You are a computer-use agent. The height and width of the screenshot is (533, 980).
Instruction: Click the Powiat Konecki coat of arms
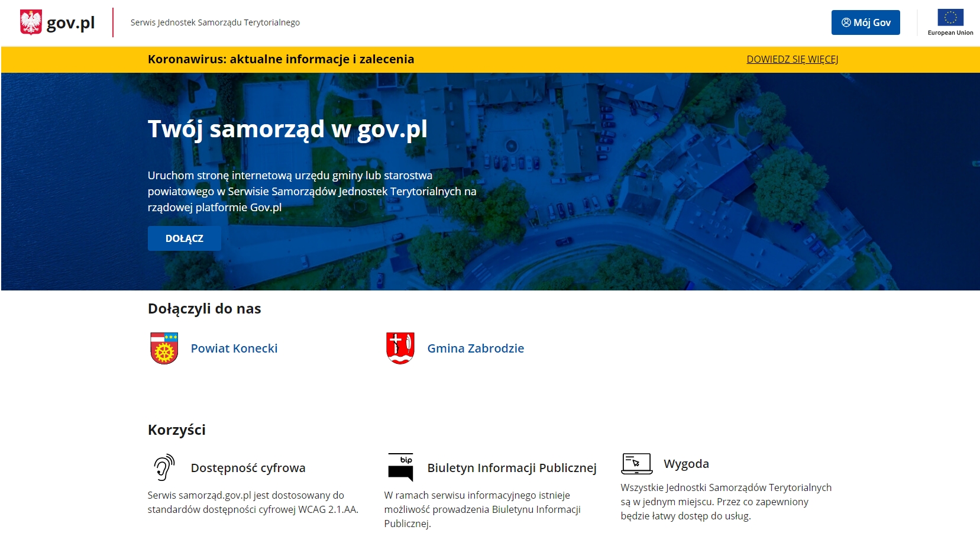[x=164, y=348]
